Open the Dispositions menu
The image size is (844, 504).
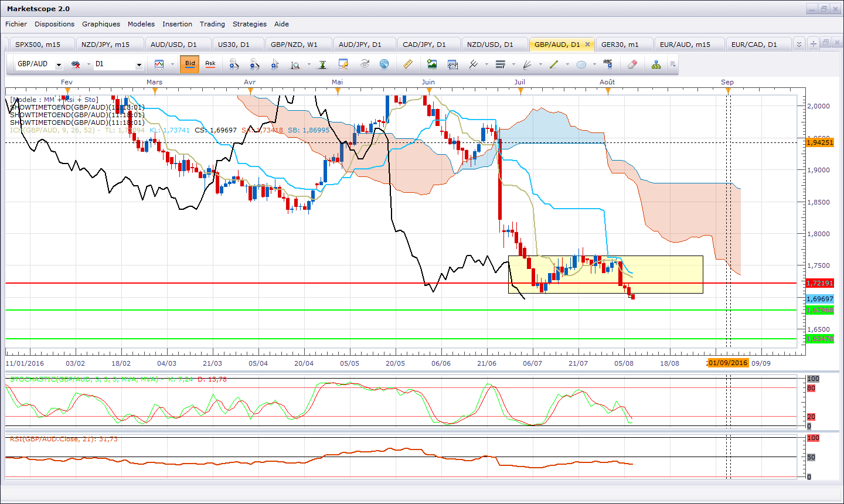(55, 24)
